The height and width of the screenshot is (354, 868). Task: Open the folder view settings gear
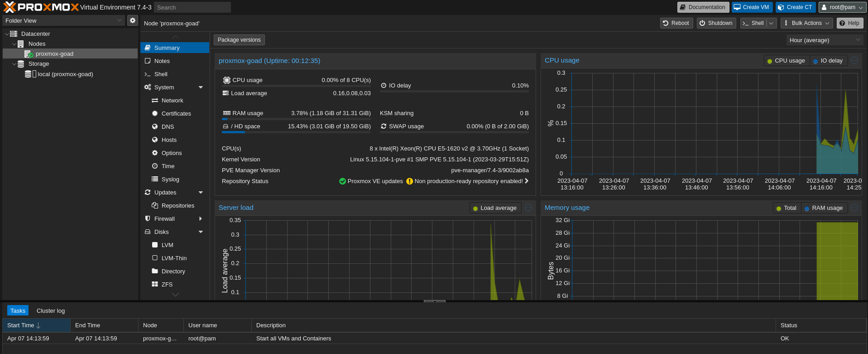(133, 20)
